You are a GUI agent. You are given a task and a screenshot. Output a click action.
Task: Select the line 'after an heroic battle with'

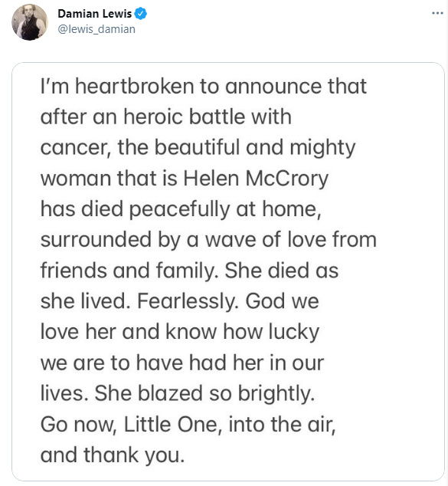166,117
